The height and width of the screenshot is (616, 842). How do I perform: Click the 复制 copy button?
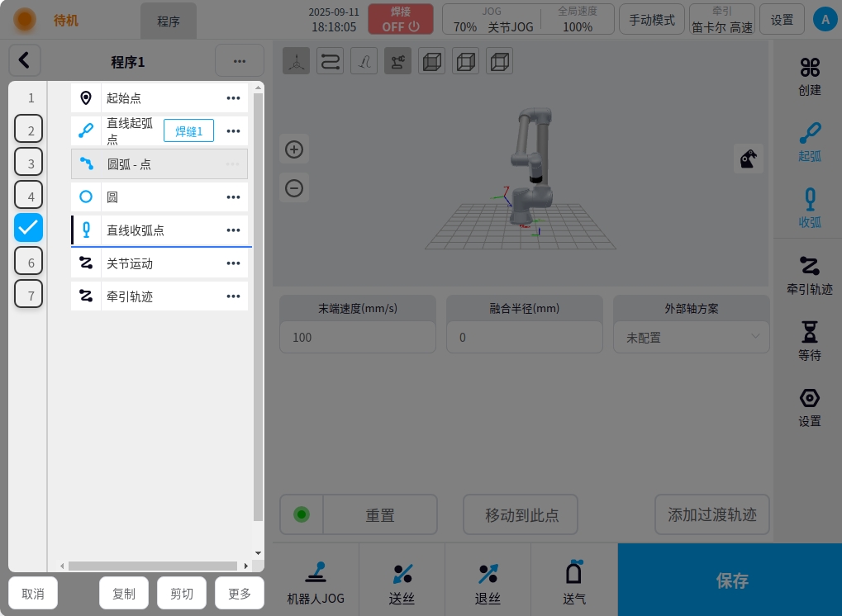click(124, 593)
